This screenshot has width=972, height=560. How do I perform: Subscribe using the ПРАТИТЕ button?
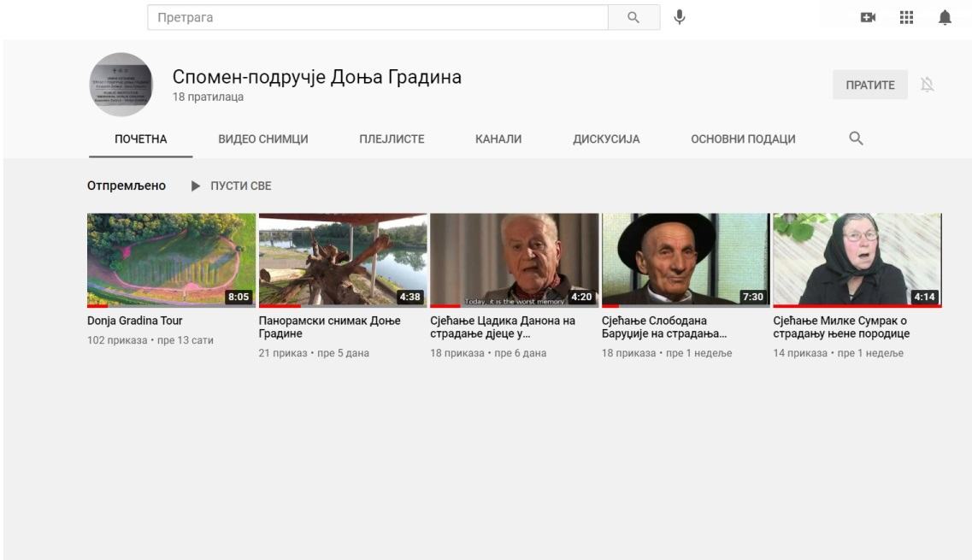(x=869, y=85)
